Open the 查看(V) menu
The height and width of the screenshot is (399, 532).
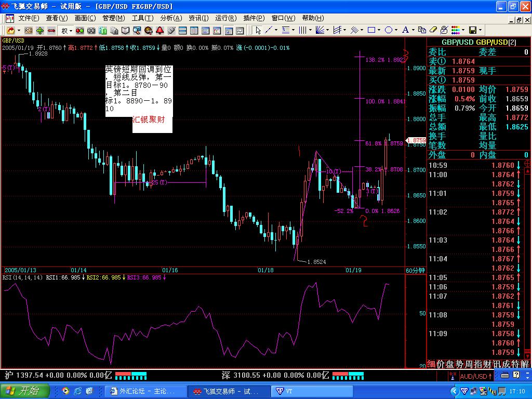coord(57,18)
